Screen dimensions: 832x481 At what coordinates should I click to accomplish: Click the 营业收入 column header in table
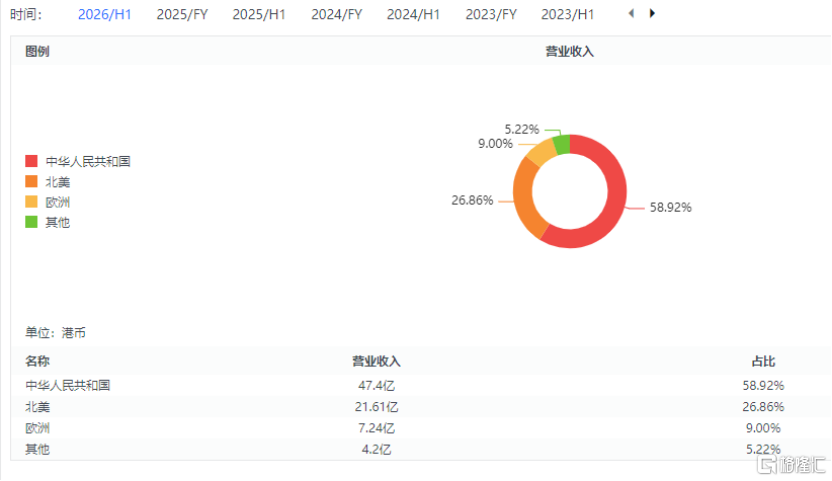[376, 361]
